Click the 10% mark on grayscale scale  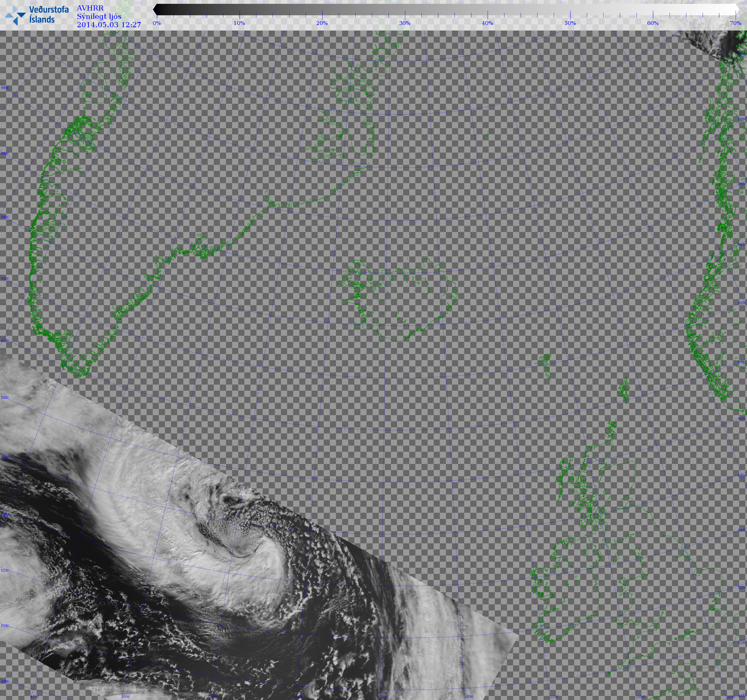(x=239, y=23)
